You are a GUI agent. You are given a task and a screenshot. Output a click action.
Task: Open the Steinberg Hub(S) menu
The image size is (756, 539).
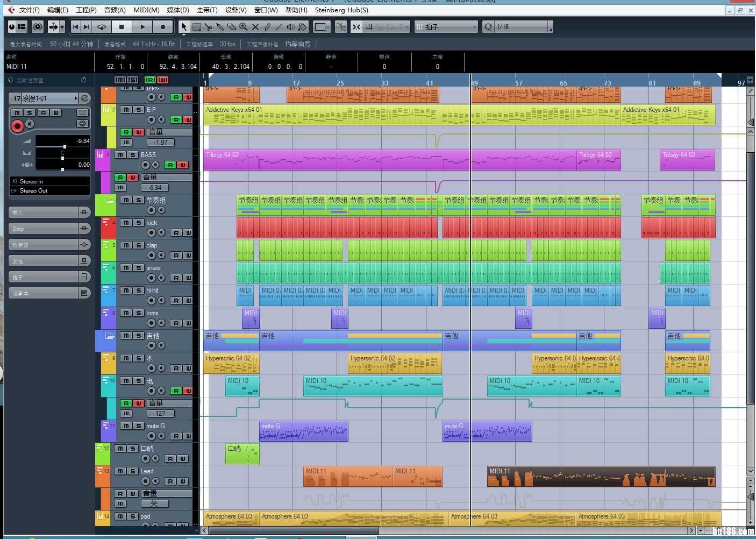click(x=341, y=10)
